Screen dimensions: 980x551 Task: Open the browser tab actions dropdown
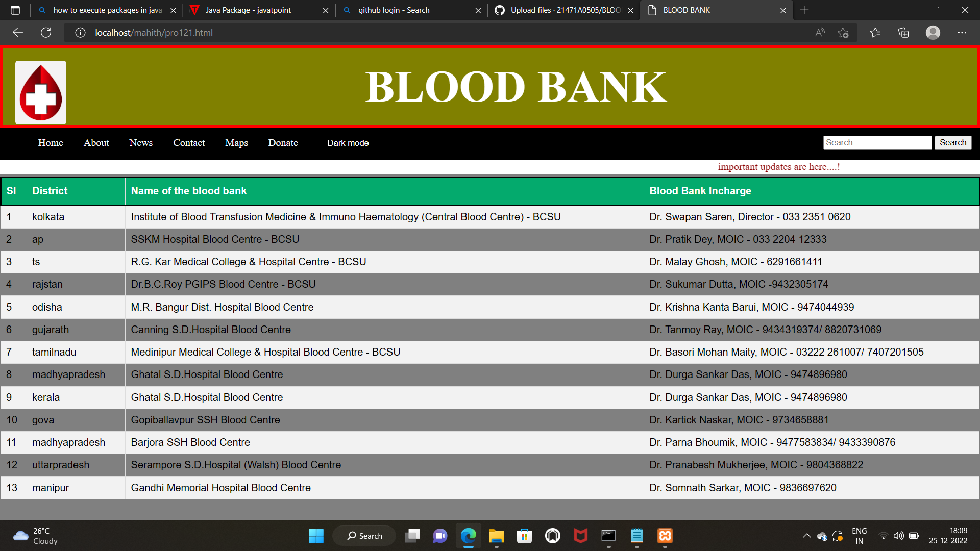tap(15, 10)
